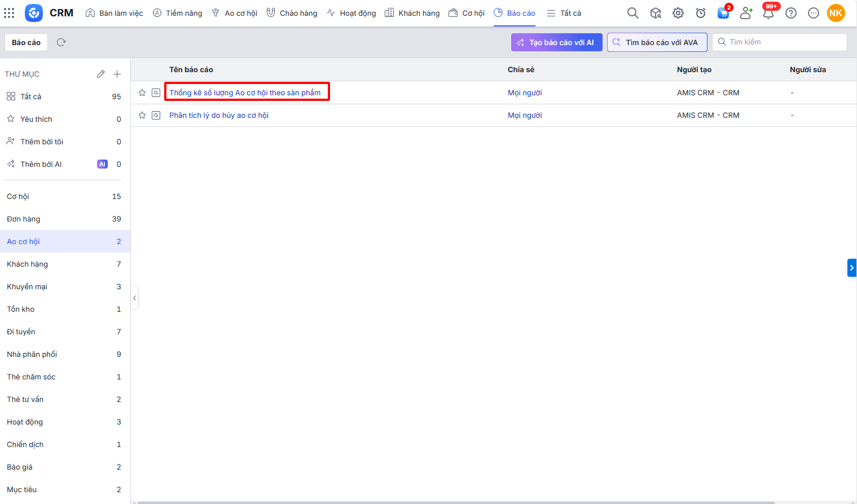Viewport: 857px width, 504px height.
Task: Select the Đơn hàng folder
Action: point(24,219)
